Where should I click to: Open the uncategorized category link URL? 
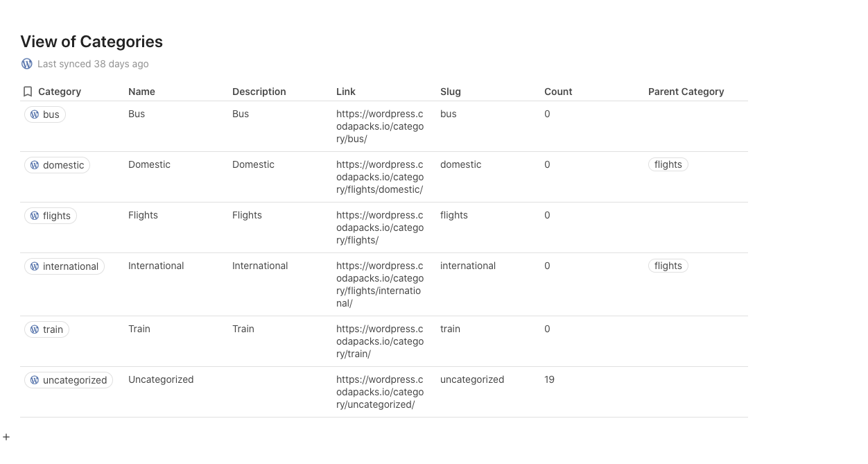click(379, 392)
